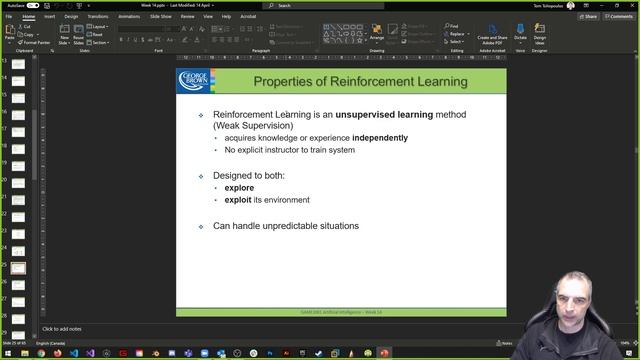
Task: Open Ribbon Display Options icon
Action: (586, 6)
